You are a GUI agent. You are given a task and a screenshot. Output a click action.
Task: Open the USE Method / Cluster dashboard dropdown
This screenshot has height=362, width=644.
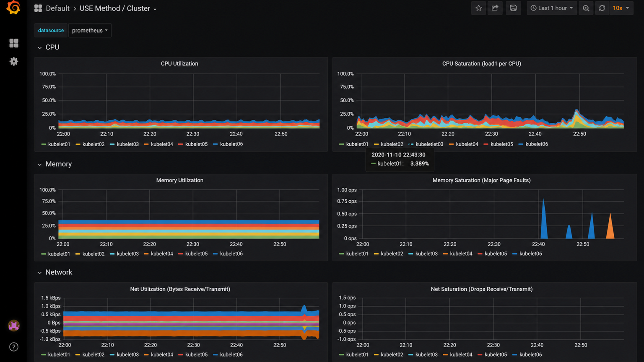tap(118, 8)
